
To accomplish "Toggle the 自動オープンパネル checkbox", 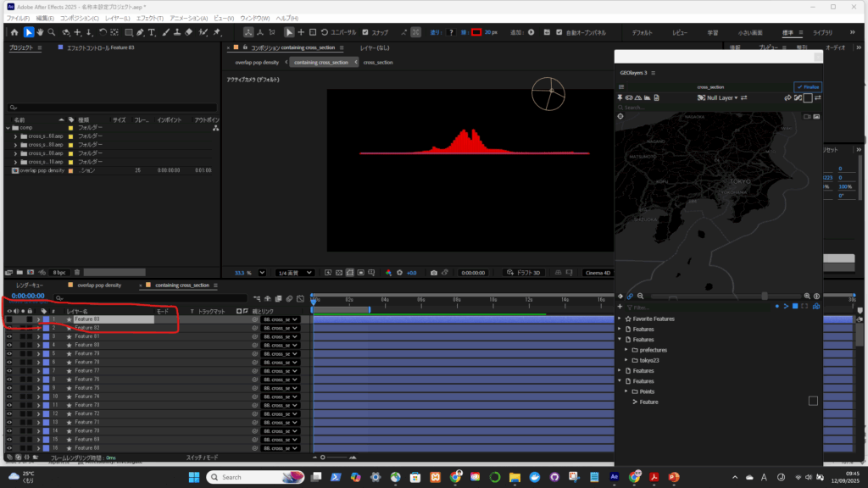I will pyautogui.click(x=559, y=32).
